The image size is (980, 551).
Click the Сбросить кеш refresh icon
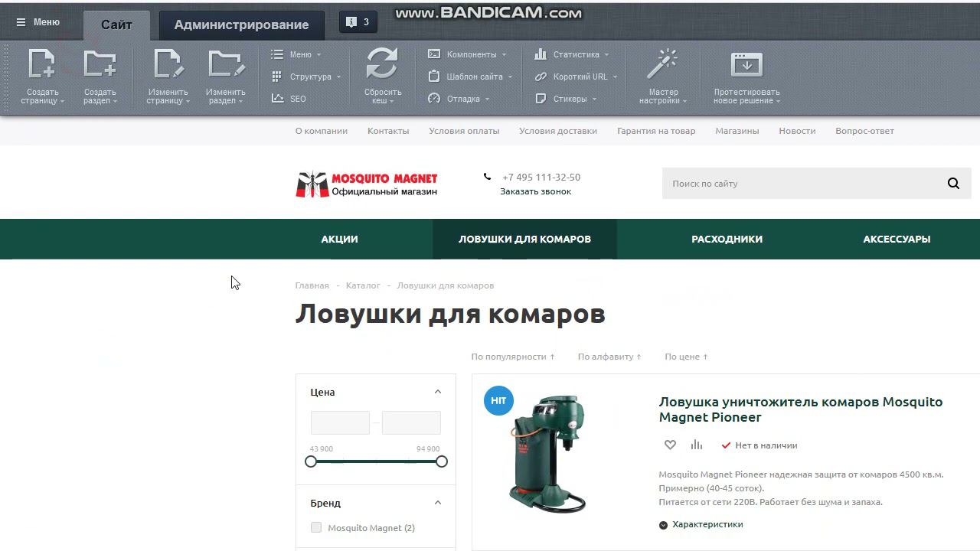[x=382, y=64]
